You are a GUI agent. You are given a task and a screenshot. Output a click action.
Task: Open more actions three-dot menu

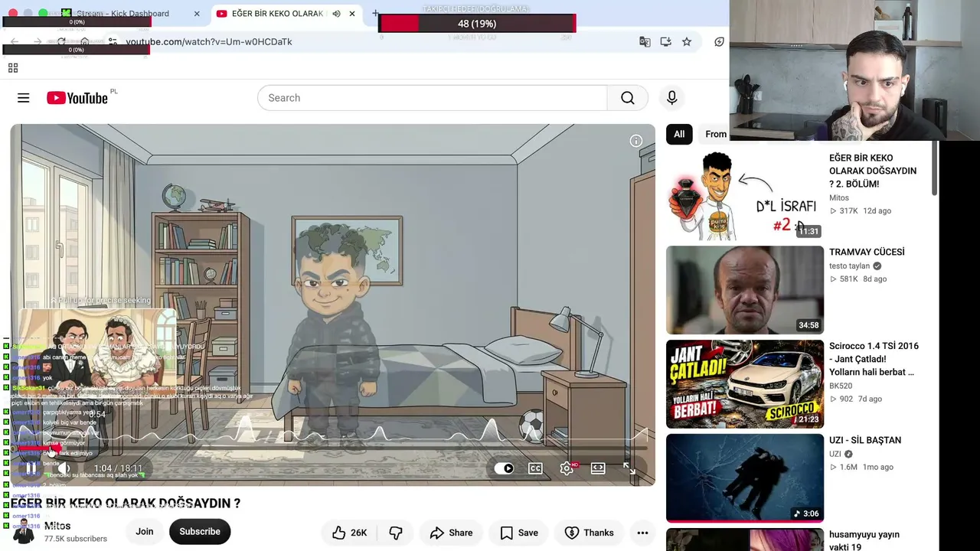[x=642, y=533]
